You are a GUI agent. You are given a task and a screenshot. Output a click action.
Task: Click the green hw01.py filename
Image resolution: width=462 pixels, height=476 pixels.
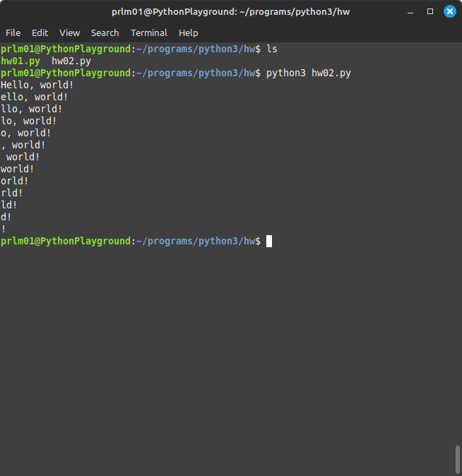click(20, 61)
